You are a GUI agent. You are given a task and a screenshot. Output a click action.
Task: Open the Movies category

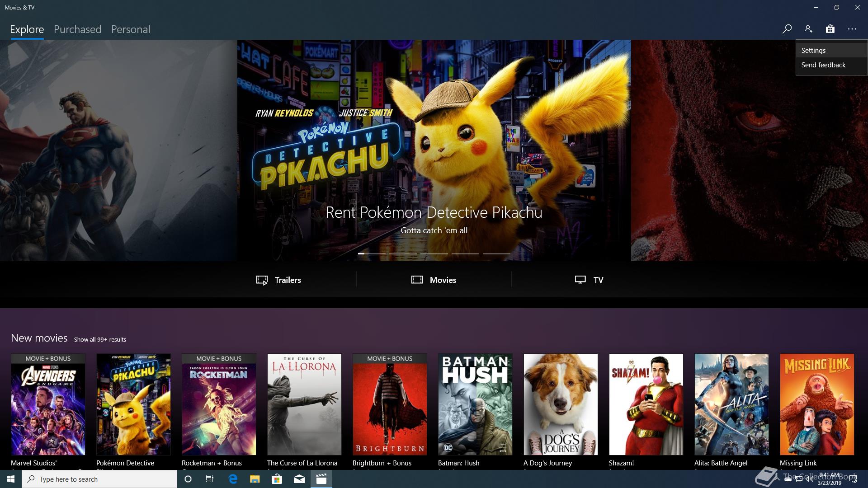coord(434,280)
